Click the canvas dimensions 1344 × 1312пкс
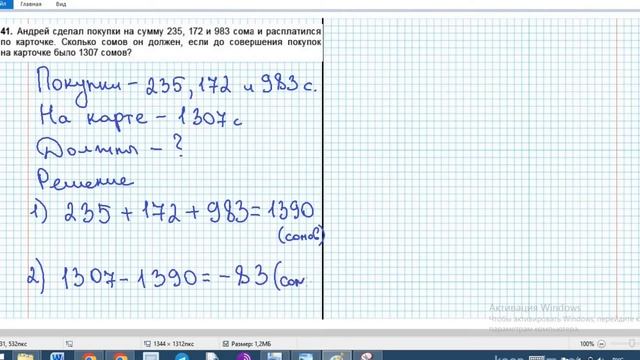This screenshot has height=360, width=640. [173, 344]
